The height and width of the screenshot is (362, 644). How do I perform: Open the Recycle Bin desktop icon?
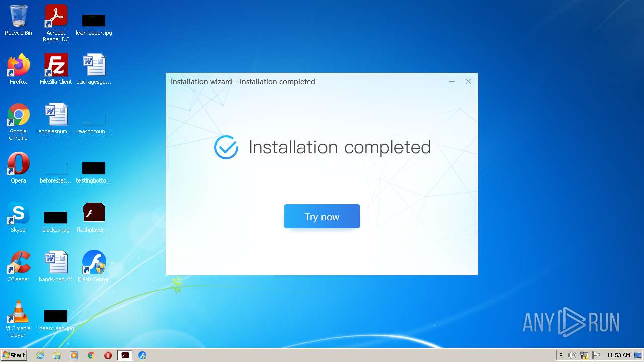pyautogui.click(x=18, y=20)
